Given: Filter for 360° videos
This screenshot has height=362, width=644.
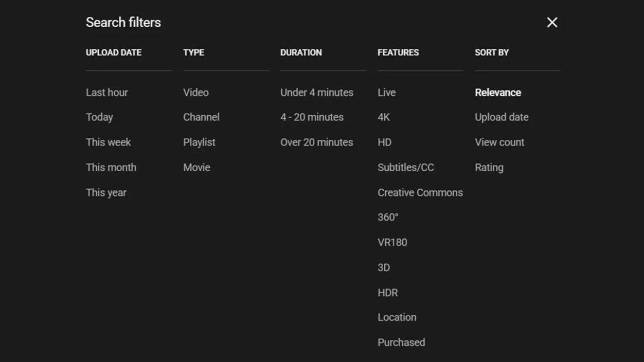Looking at the screenshot, I should pyautogui.click(x=388, y=217).
